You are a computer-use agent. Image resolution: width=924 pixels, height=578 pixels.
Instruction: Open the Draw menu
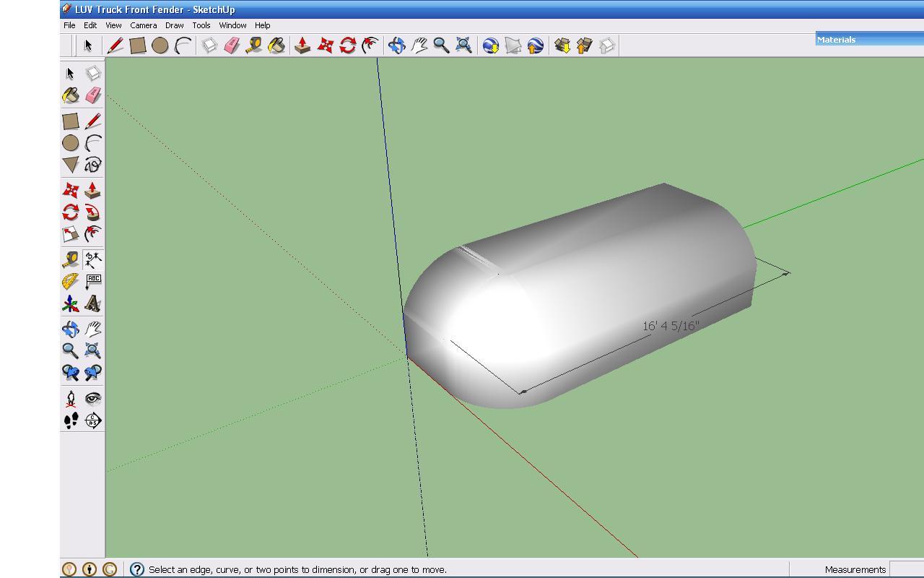(174, 25)
